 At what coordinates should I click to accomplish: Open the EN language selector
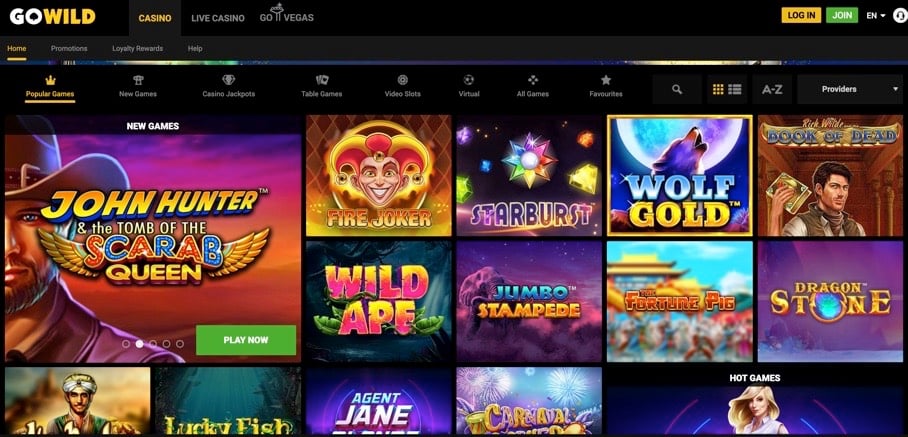click(876, 16)
